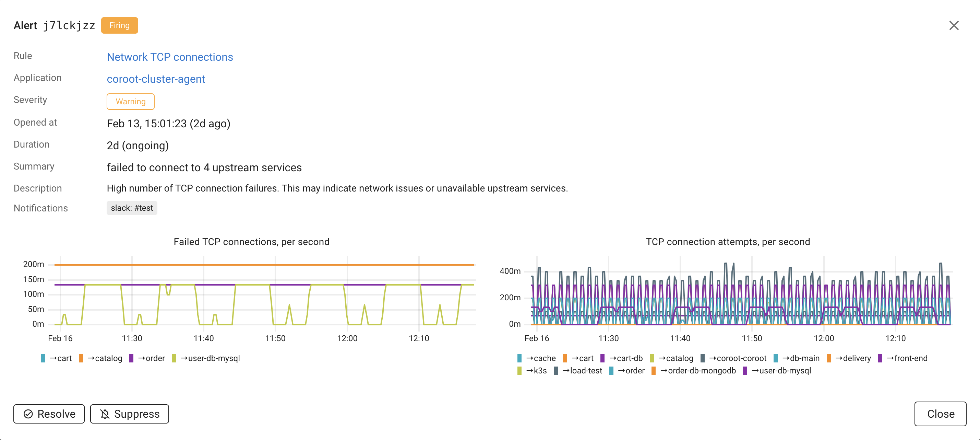Click the →order purple swatch in failed legend
Screen dimensions: 980x440
131,358
